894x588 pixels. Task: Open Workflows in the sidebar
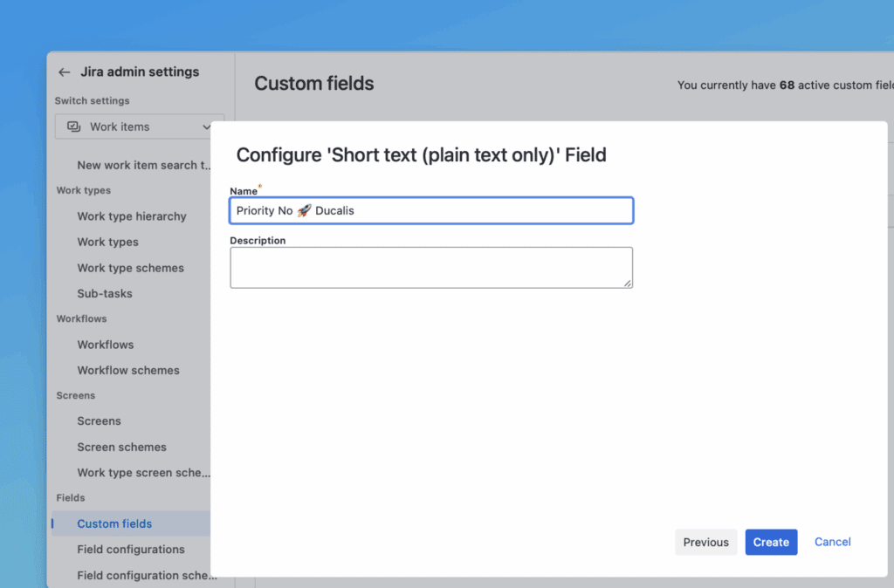(x=106, y=345)
